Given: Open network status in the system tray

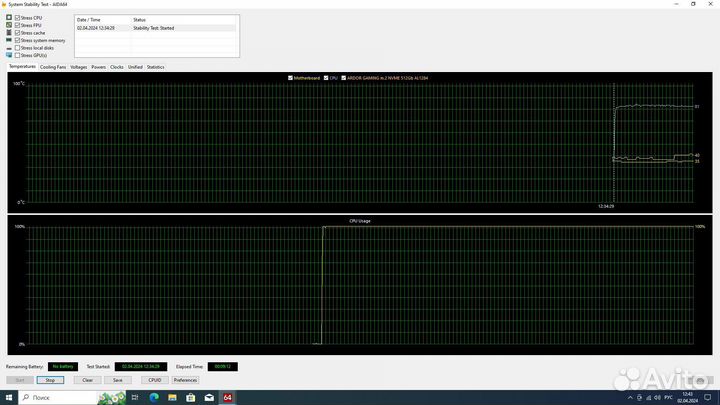Looking at the screenshot, I should [x=648, y=397].
